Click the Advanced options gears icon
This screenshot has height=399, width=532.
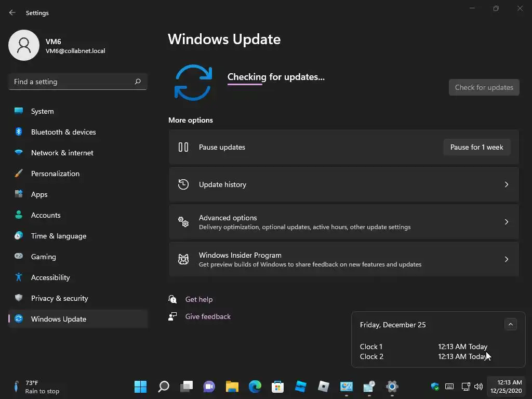[x=183, y=222]
